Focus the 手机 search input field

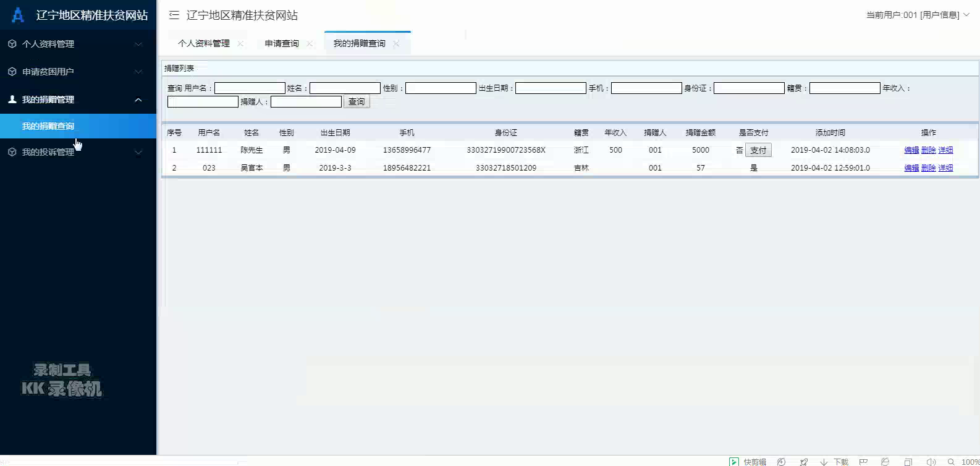tap(646, 88)
